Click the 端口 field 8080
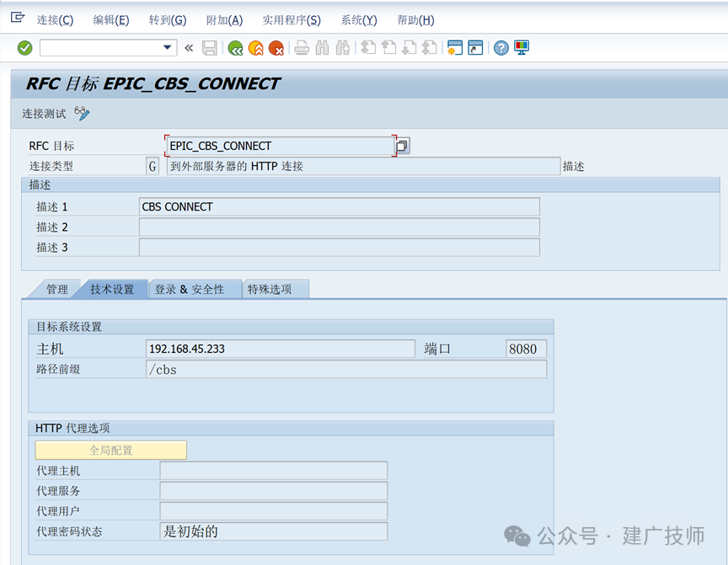The height and width of the screenshot is (565, 728). coord(526,349)
